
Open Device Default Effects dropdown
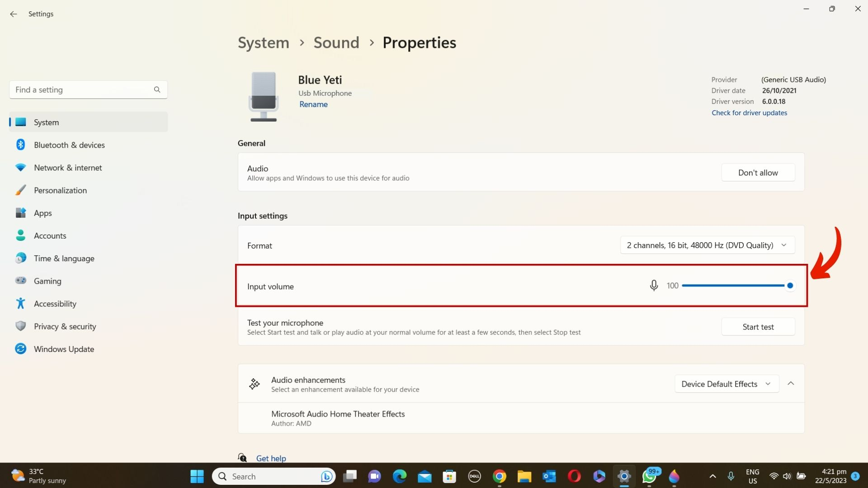click(x=727, y=384)
